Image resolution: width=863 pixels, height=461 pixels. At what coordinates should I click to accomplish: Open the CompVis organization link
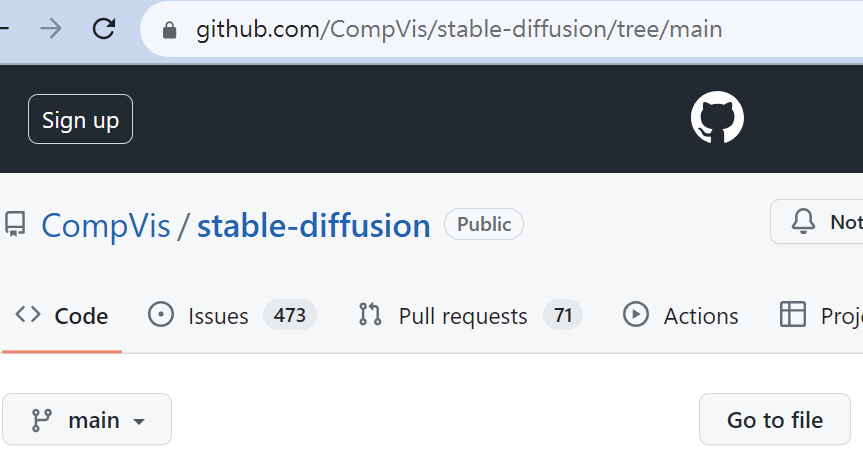click(105, 225)
